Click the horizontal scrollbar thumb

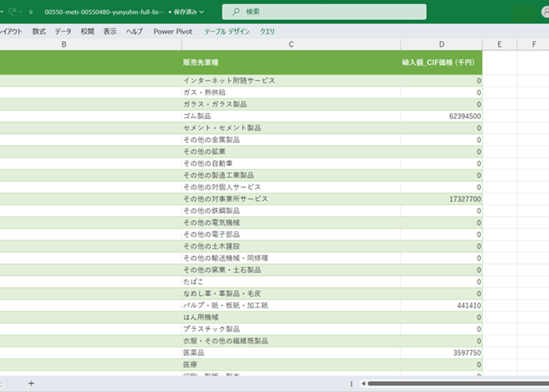tap(458, 384)
